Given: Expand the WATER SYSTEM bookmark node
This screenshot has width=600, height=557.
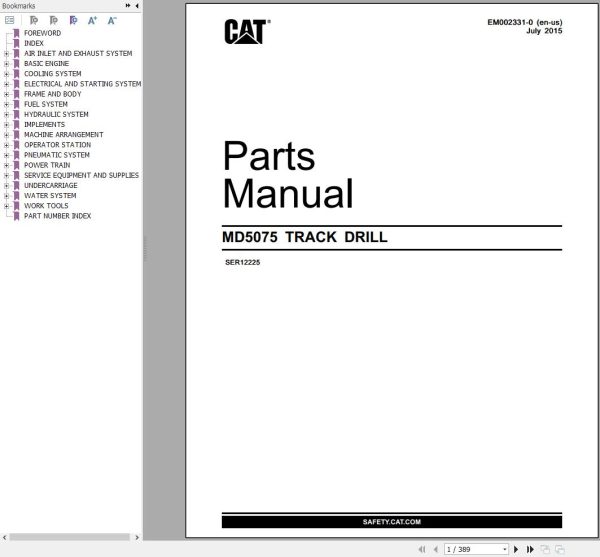Looking at the screenshot, I should point(6,195).
